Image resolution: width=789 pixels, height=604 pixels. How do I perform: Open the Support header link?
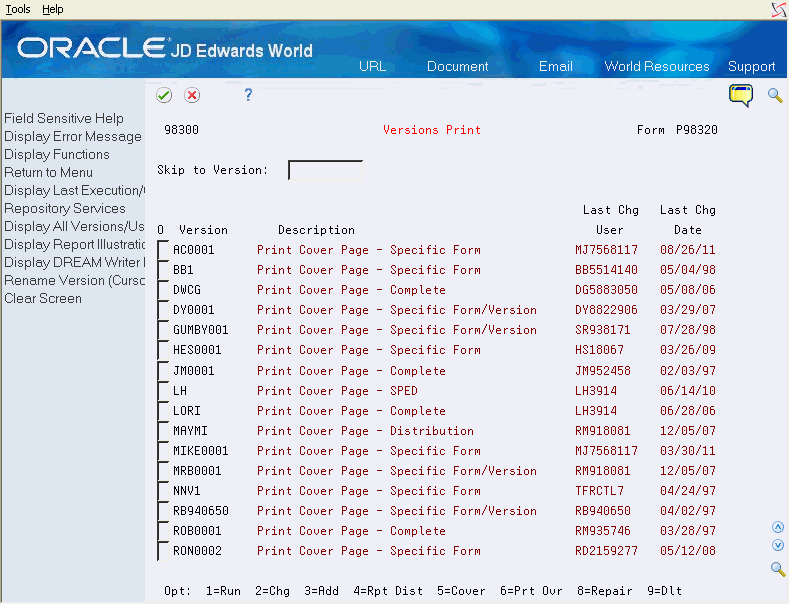click(751, 66)
